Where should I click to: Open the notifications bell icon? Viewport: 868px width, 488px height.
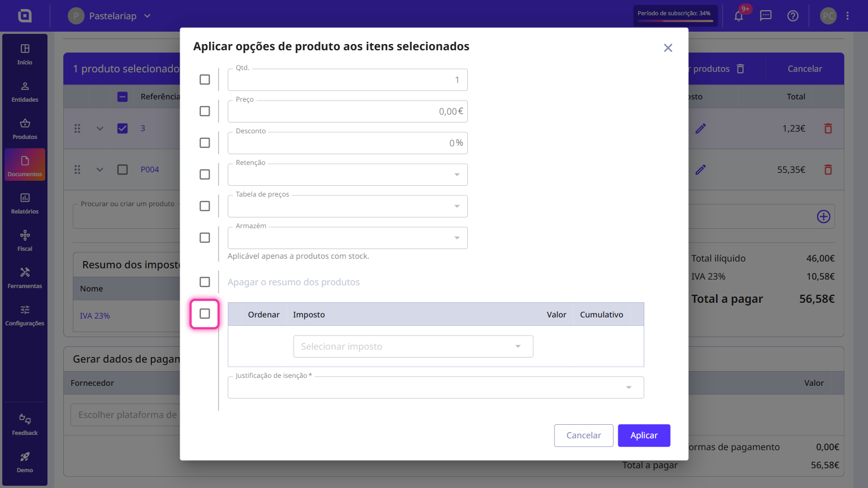(739, 16)
